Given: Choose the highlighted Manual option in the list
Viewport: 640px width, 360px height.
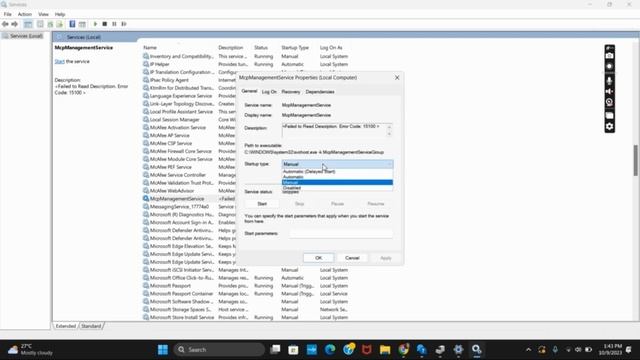Looking at the screenshot, I should [337, 182].
